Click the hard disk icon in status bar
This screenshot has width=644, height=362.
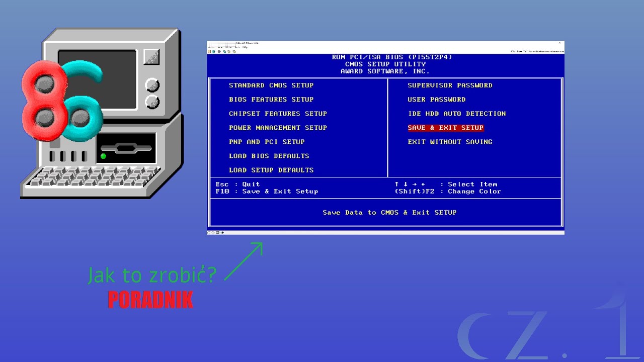click(x=218, y=232)
